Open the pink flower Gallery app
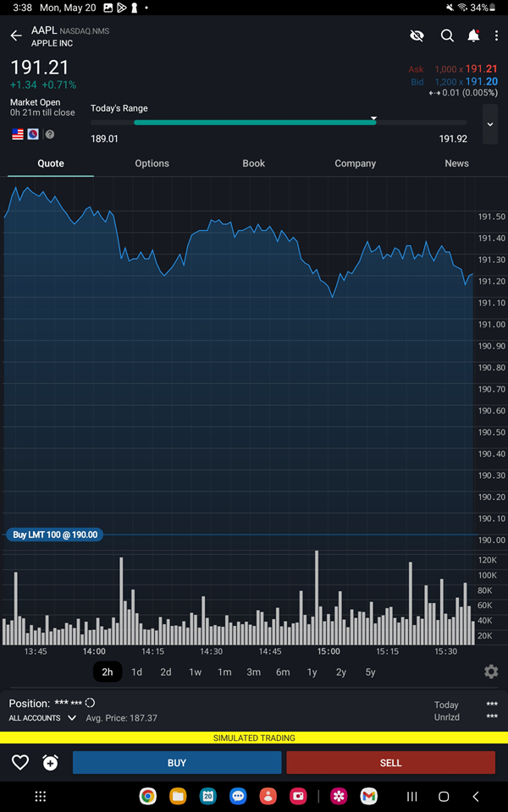Image resolution: width=508 pixels, height=812 pixels. click(339, 796)
